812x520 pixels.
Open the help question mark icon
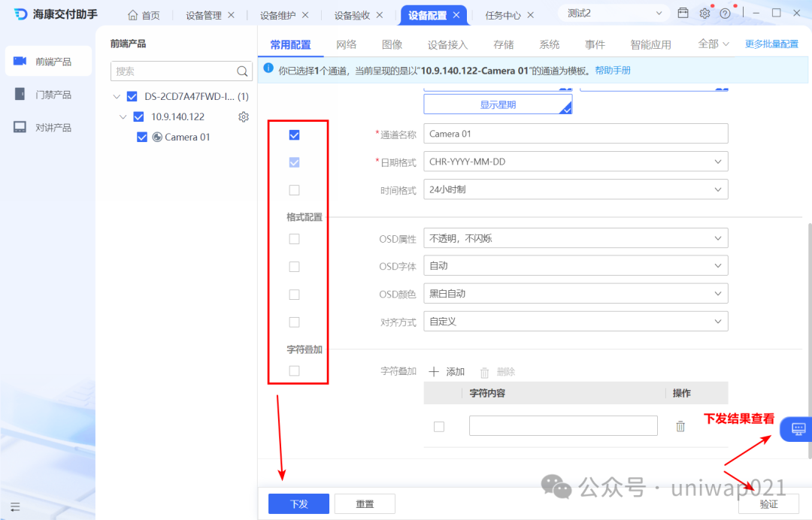(725, 14)
